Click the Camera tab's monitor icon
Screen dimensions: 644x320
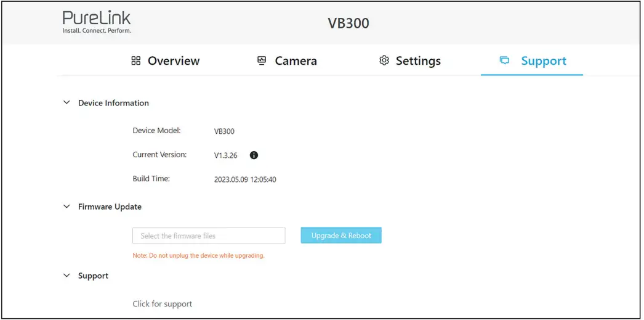tap(262, 61)
